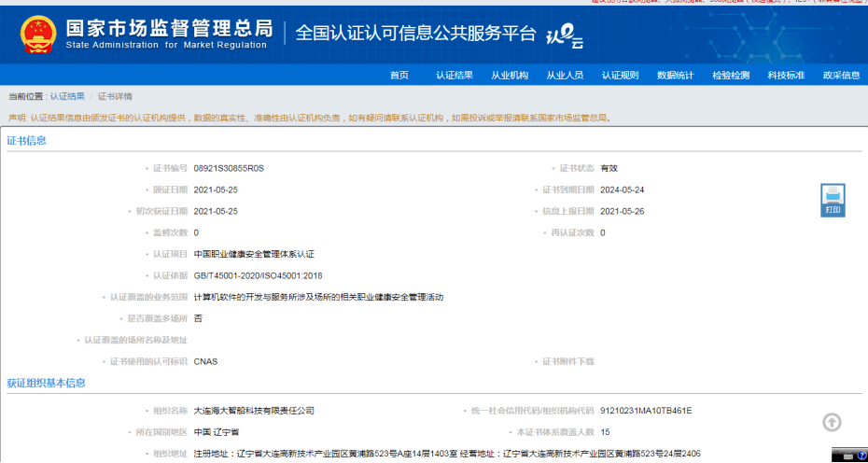The width and height of the screenshot is (868, 463).
Task: Open the 首页 menu item
Action: [399, 76]
